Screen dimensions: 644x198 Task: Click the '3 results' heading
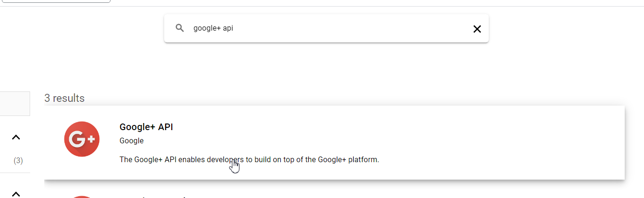click(64, 98)
